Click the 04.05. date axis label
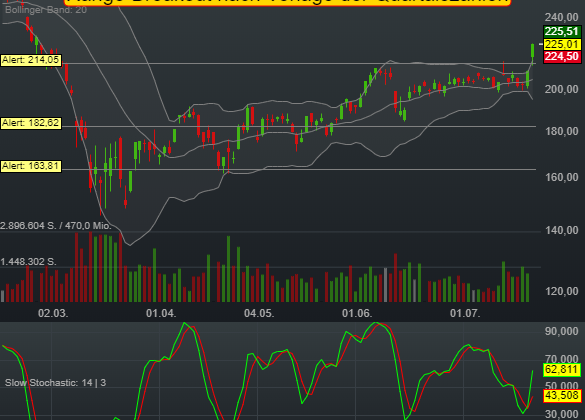This screenshot has width=585, height=420. point(259,313)
